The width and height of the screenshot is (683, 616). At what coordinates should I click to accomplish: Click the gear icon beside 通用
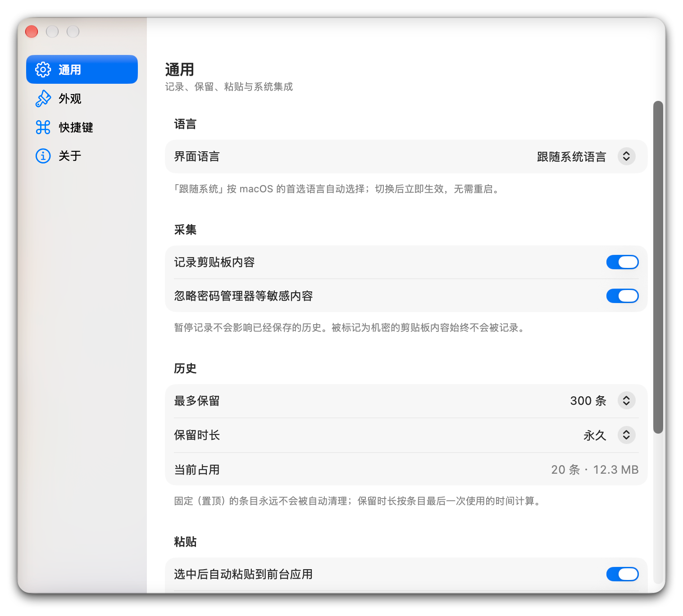pyautogui.click(x=43, y=69)
